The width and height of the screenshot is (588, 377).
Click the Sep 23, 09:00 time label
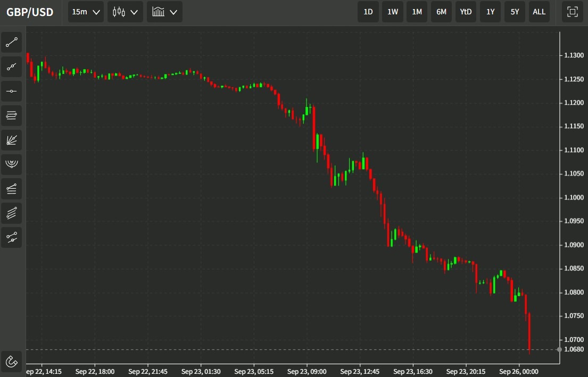pyautogui.click(x=307, y=372)
